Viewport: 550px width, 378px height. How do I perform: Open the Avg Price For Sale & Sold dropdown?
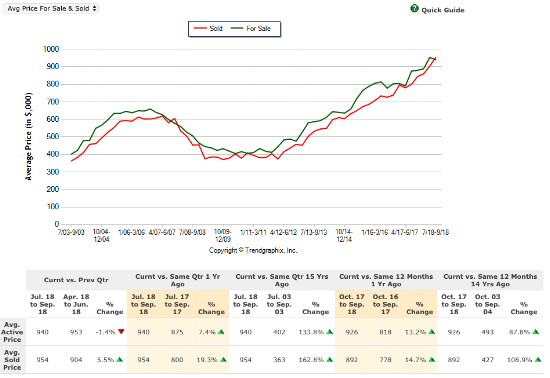tap(51, 8)
